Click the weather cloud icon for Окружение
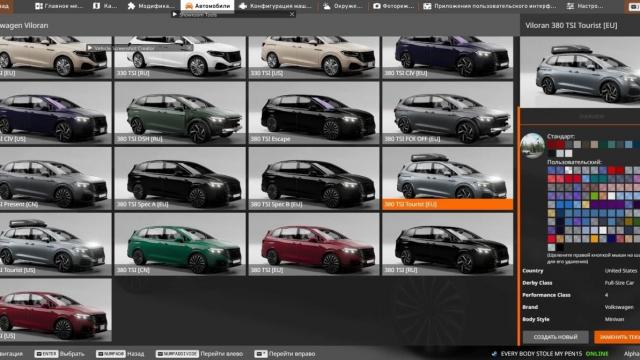640x360 pixels. [327, 6]
